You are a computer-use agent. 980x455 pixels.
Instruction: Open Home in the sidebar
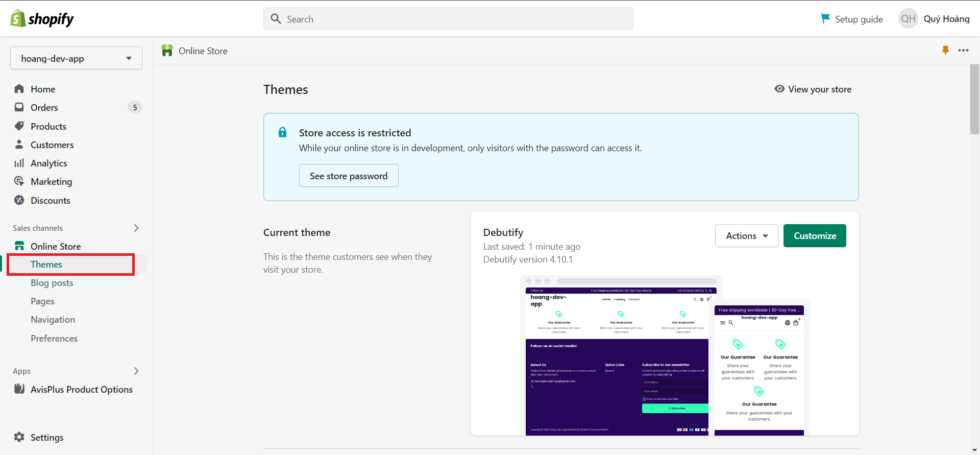pyautogui.click(x=43, y=89)
